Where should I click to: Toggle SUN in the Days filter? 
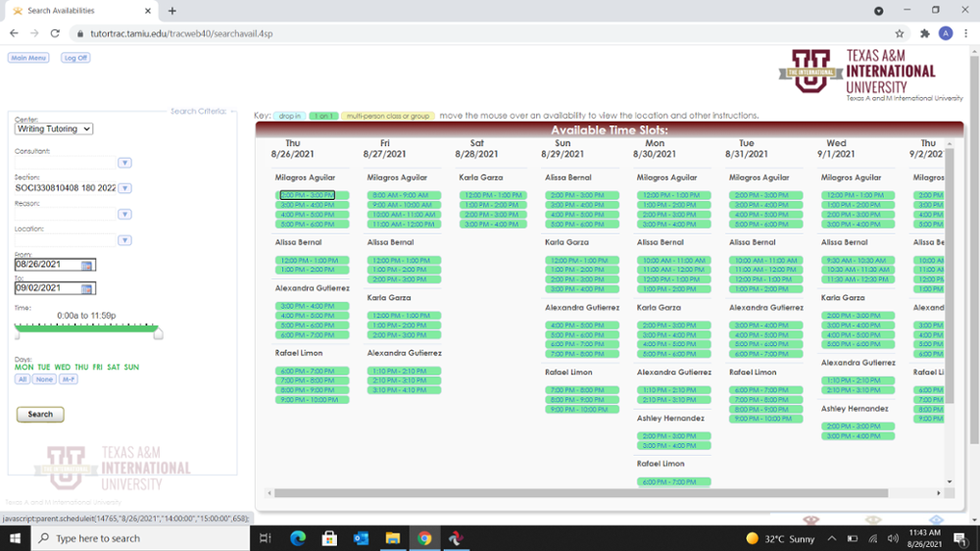131,367
